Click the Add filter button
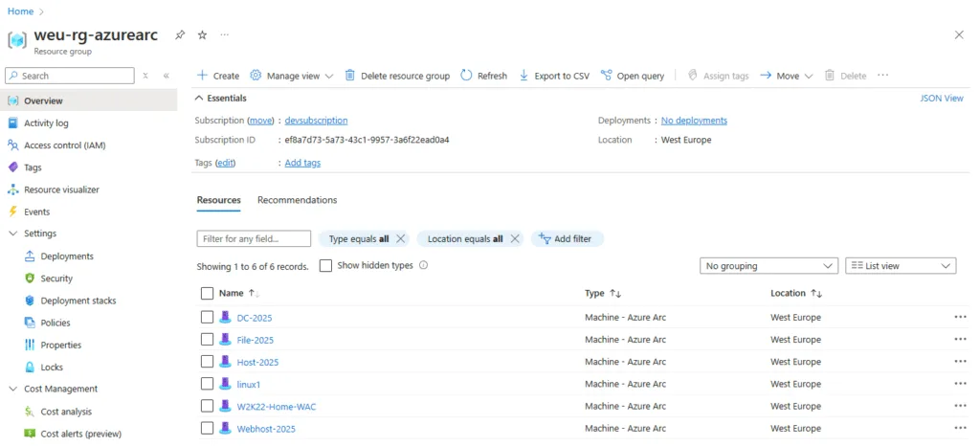 (567, 238)
